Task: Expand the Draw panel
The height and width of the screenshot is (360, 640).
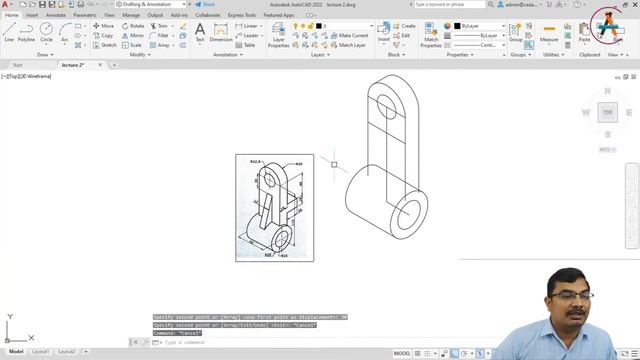Action: pos(45,55)
